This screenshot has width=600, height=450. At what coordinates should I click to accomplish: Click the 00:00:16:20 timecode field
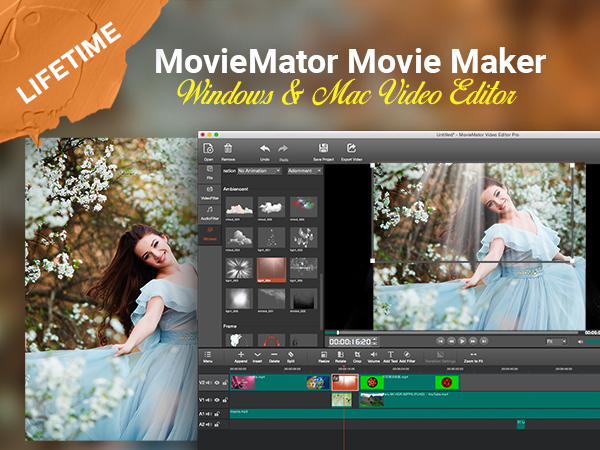click(349, 342)
